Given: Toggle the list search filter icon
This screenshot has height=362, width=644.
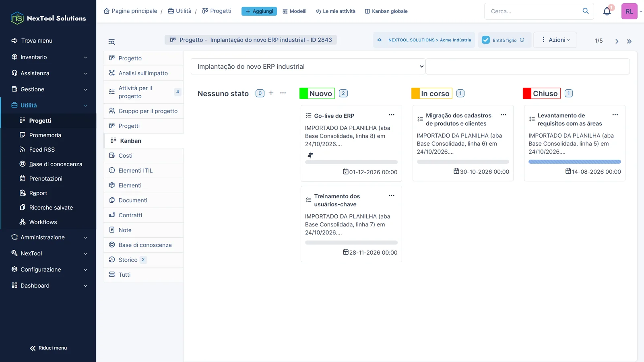Looking at the screenshot, I should coord(111,42).
